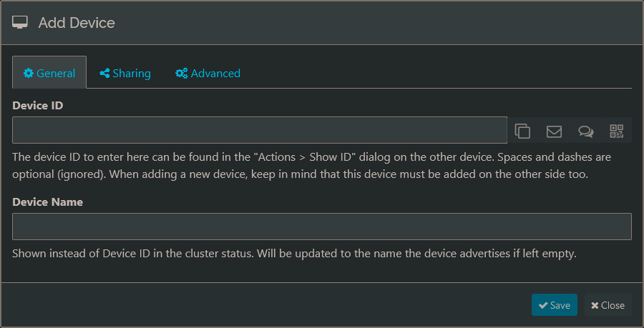Click into the Device Name text box
Viewport: 644px width, 328px height.
coord(322,227)
